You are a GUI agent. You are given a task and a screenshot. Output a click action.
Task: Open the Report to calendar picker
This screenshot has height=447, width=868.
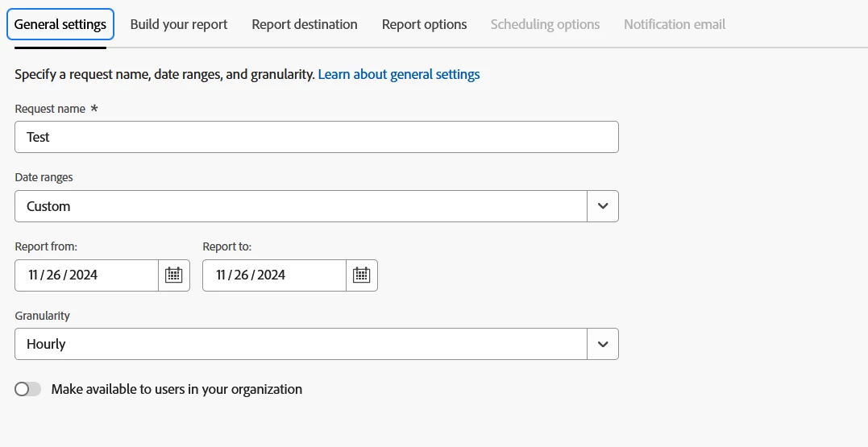click(x=362, y=275)
